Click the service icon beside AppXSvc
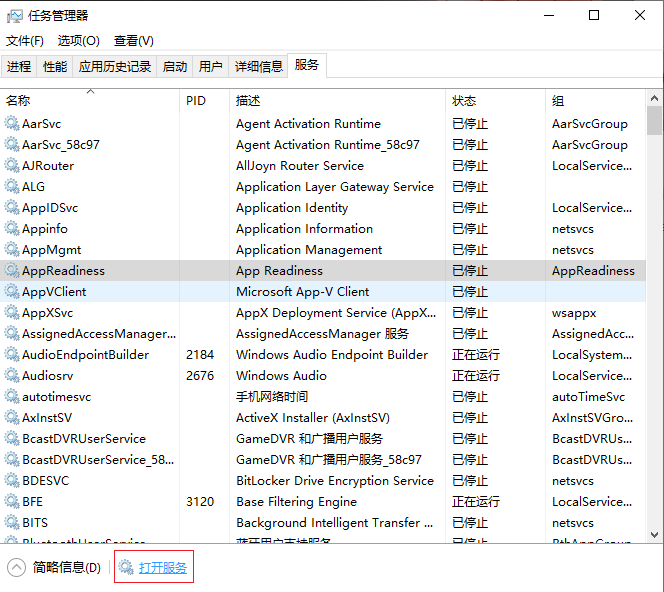 (12, 313)
